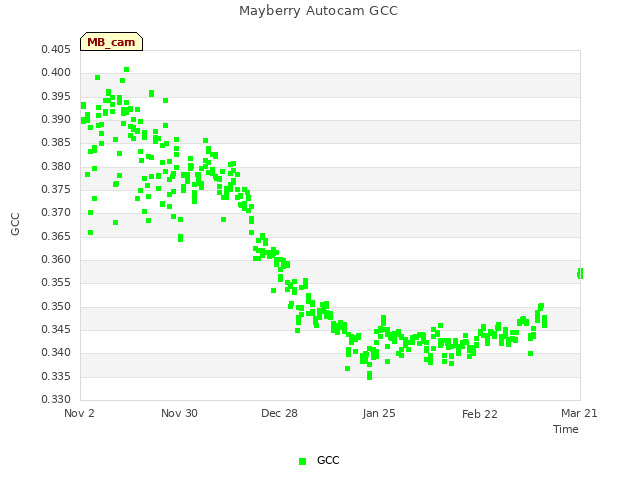640x480 pixels.
Task: Click the GCC legend label text
Action: [328, 460]
